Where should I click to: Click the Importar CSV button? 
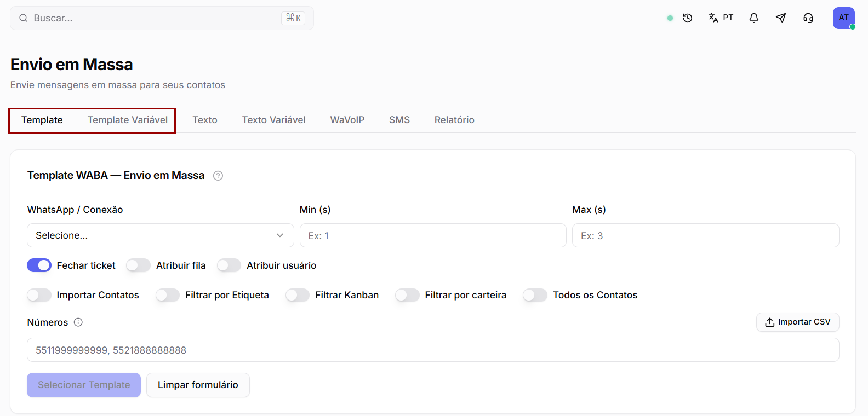[797, 322]
